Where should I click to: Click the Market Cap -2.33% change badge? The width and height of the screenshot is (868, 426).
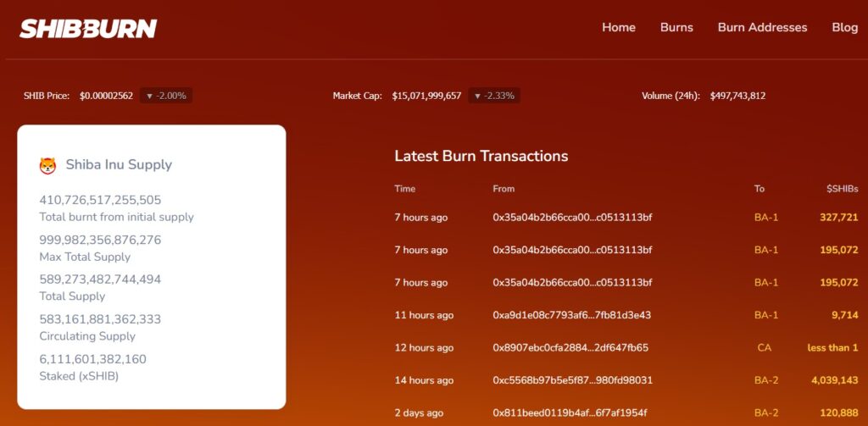pyautogui.click(x=494, y=96)
